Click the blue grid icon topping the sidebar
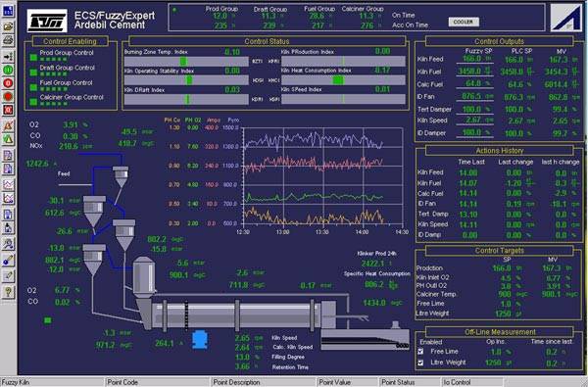588x387 pixels. point(8,11)
